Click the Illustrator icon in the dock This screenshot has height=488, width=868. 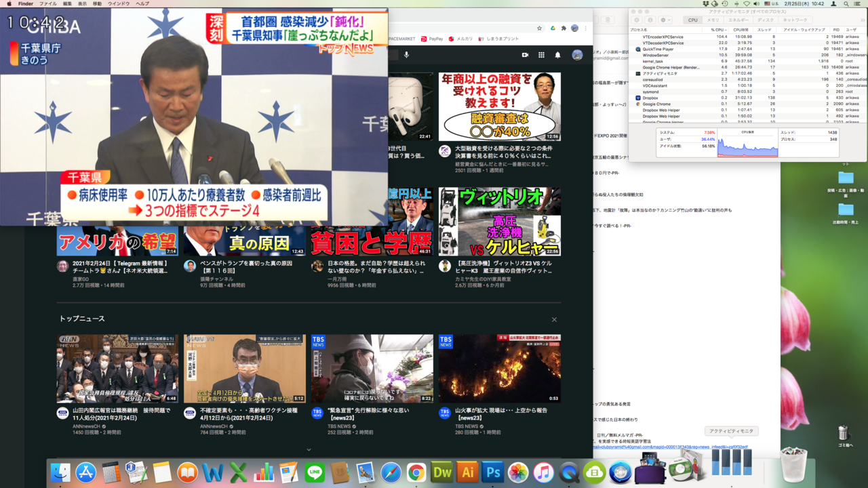pyautogui.click(x=467, y=472)
